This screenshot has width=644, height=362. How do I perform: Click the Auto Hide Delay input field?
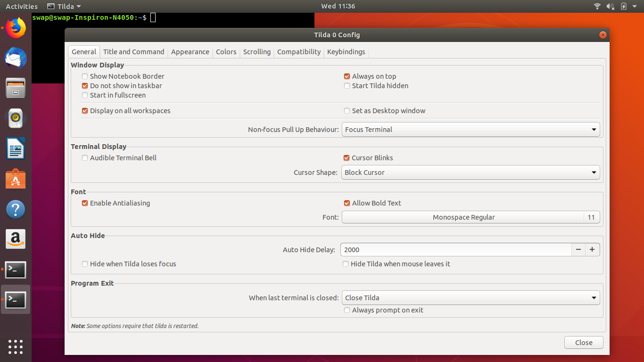point(456,250)
